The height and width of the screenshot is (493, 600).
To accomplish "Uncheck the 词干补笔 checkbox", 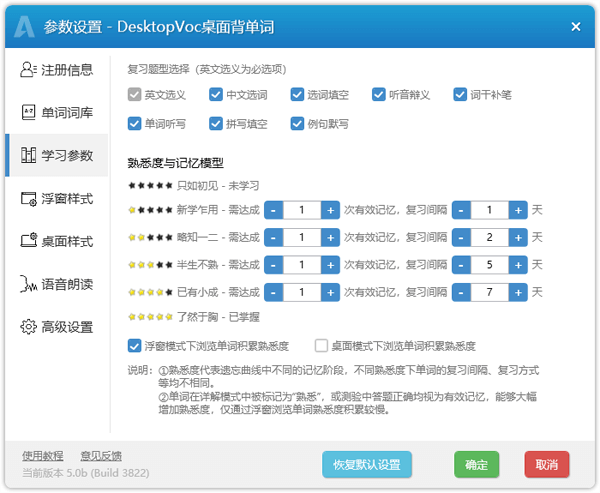I will (x=460, y=95).
